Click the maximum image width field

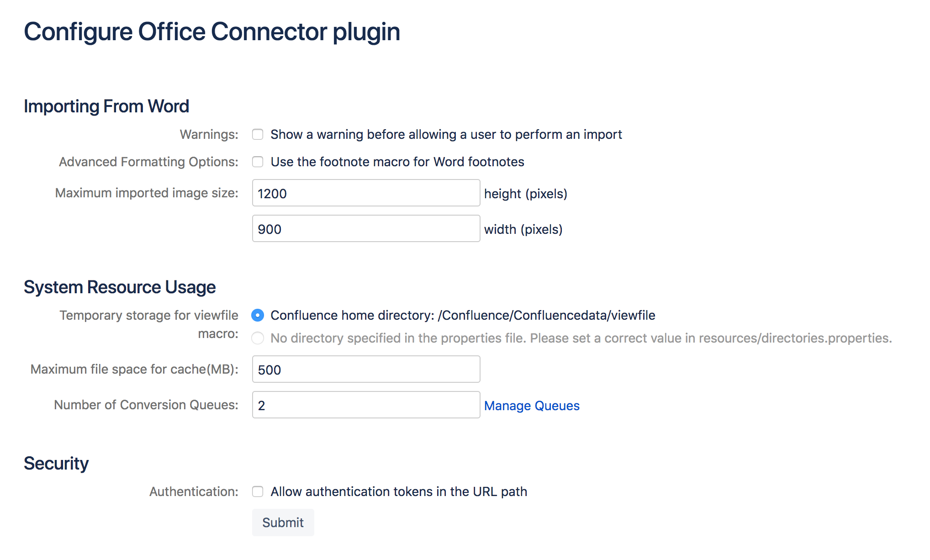pos(366,229)
